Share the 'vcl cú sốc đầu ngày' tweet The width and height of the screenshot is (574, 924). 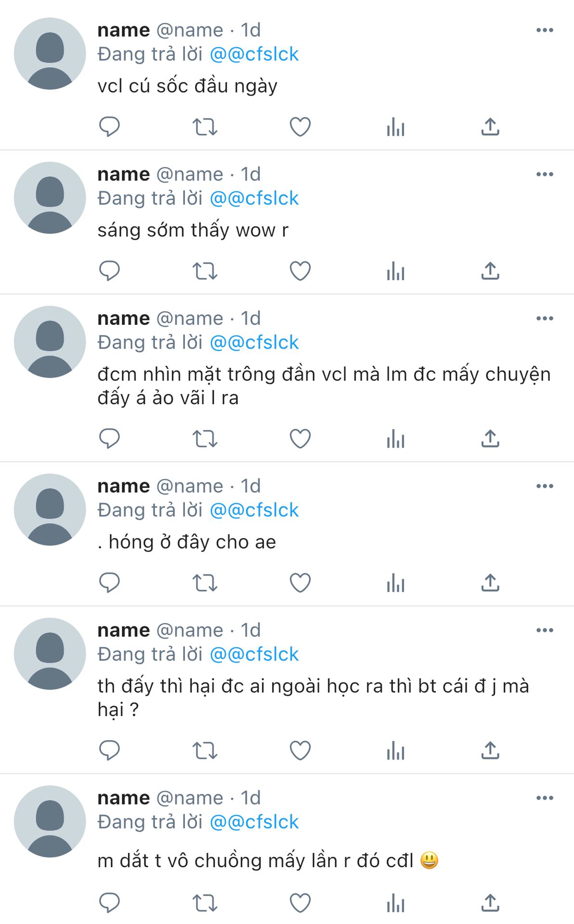[490, 127]
